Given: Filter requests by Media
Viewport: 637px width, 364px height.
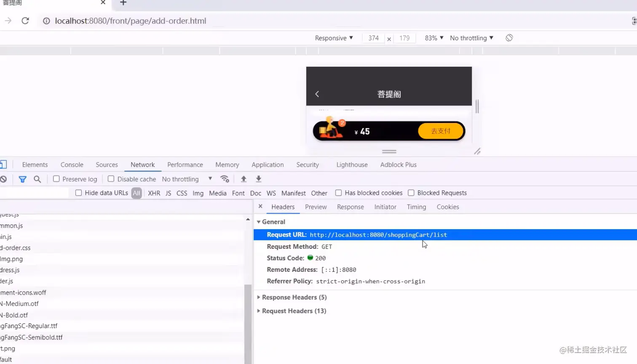Looking at the screenshot, I should 217,193.
